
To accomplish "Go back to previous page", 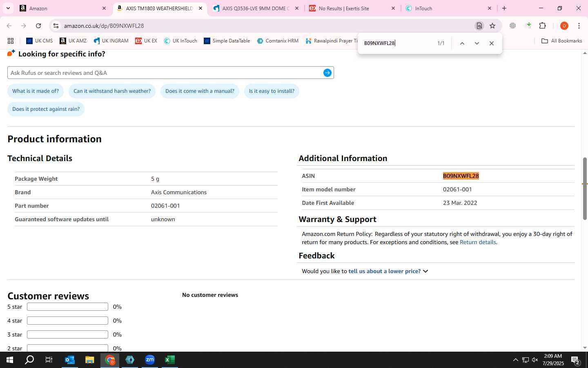I will [x=9, y=26].
